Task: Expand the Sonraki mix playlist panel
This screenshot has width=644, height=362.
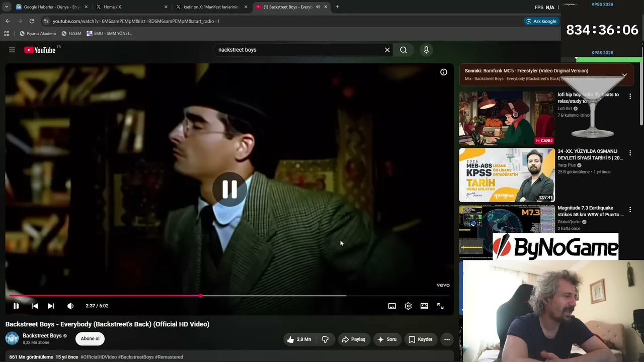Action: 624,74
